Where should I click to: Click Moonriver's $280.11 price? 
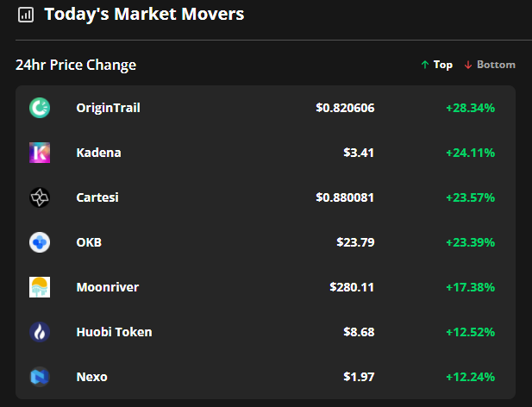tap(352, 287)
